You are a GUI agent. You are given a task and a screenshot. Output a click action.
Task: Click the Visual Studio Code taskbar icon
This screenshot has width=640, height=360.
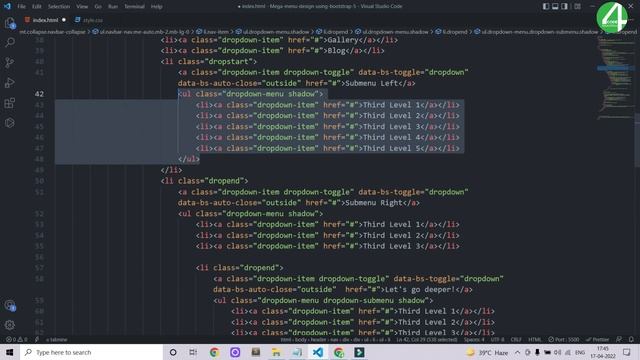pyautogui.click(x=318, y=352)
